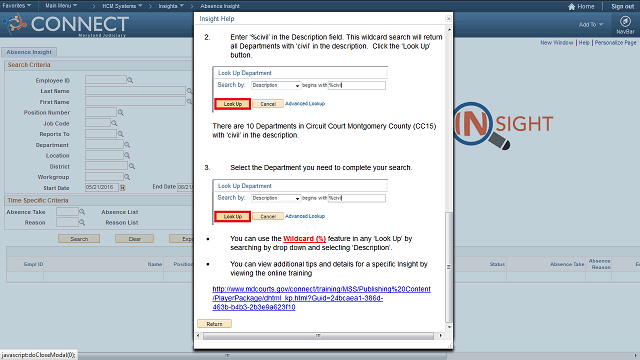Image resolution: width=640 pixels, height=360 pixels.
Task: Open the Main Menu dropdown
Action: [61, 6]
